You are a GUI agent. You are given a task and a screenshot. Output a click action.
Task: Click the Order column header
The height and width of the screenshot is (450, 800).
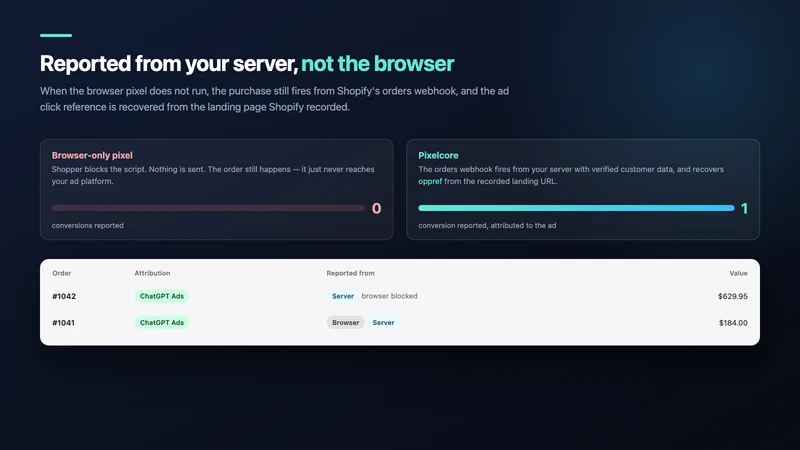pos(62,273)
